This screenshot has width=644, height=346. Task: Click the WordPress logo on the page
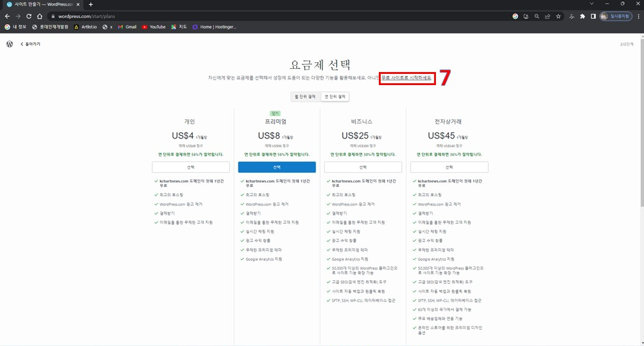point(9,44)
